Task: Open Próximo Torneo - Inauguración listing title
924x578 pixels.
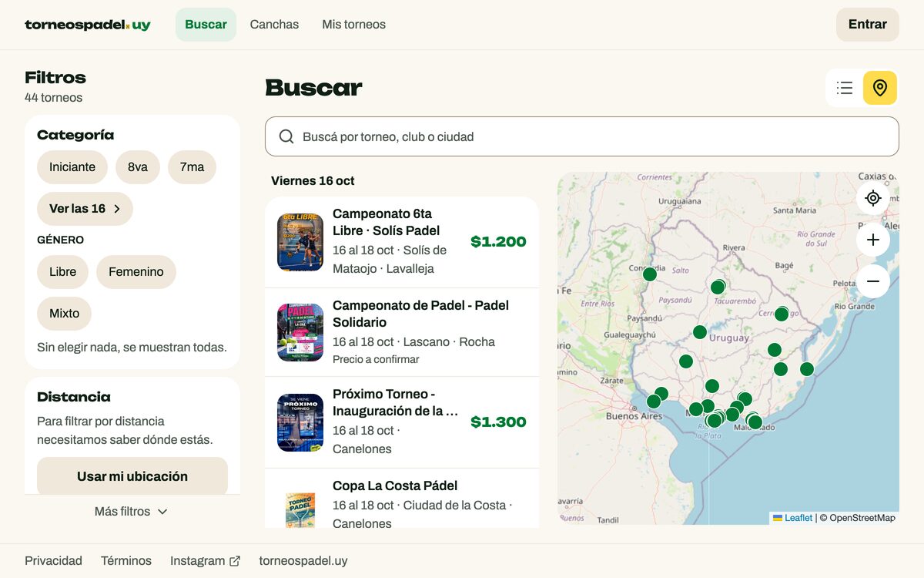Action: point(396,402)
